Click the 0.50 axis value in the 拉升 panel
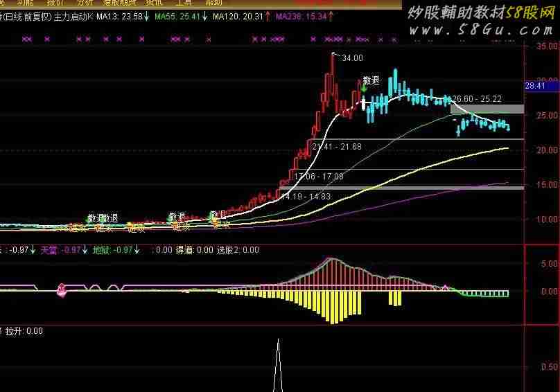The image size is (560, 392). click(549, 367)
